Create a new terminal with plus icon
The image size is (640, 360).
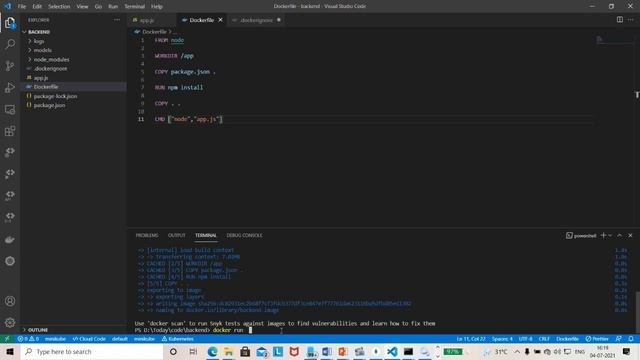tap(603, 236)
